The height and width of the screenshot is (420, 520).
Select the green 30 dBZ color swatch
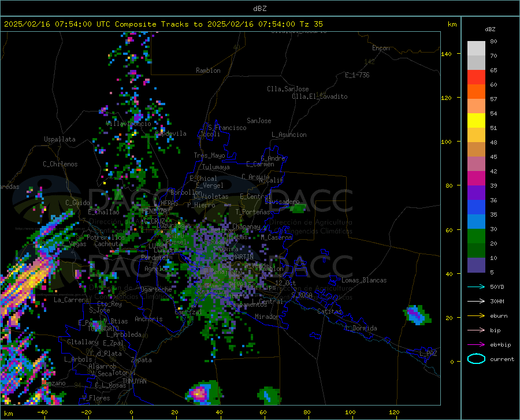(476, 236)
